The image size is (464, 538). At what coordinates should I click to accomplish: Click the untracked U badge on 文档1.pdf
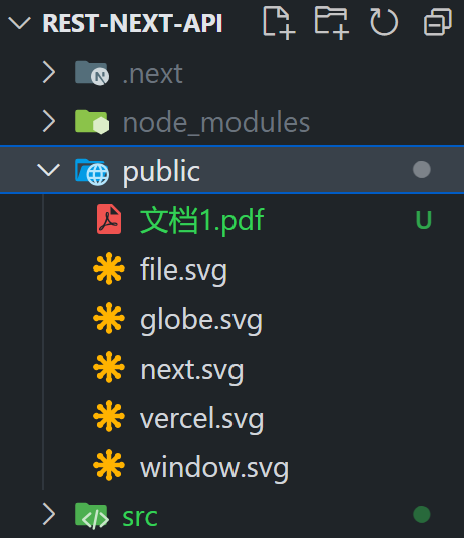point(424,220)
